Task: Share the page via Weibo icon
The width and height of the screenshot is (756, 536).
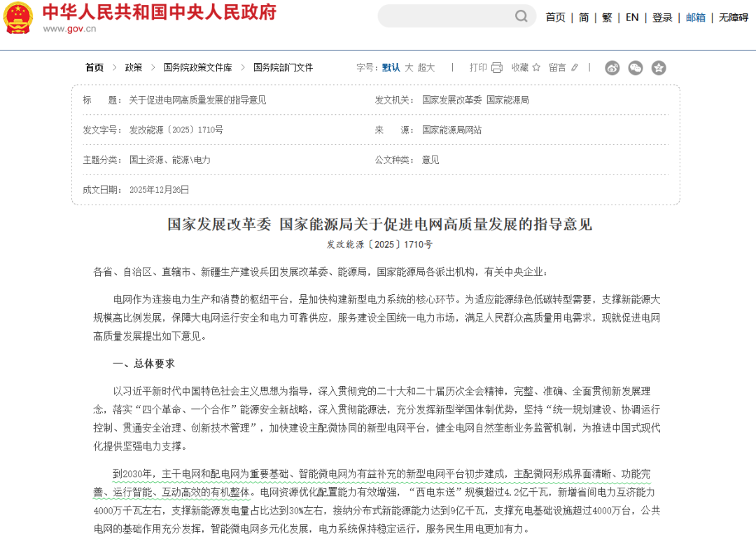Action: coord(612,68)
